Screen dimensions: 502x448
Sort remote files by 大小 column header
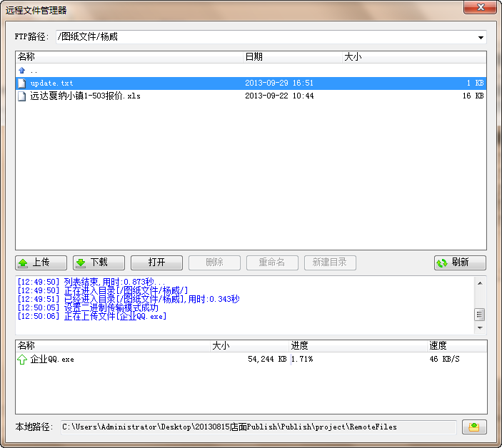pyautogui.click(x=414, y=57)
